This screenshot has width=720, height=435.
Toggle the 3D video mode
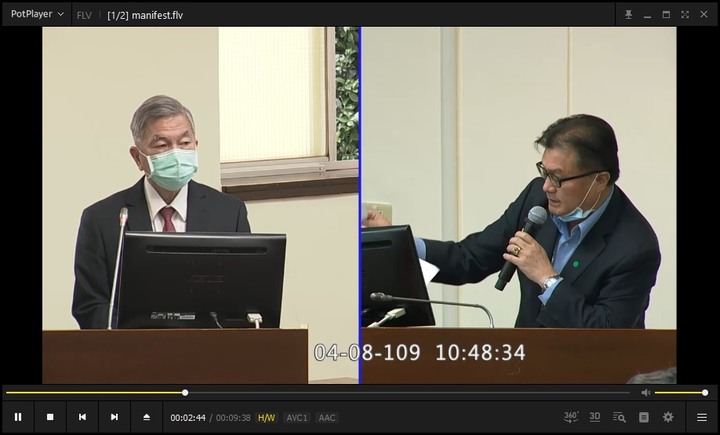tap(595, 417)
